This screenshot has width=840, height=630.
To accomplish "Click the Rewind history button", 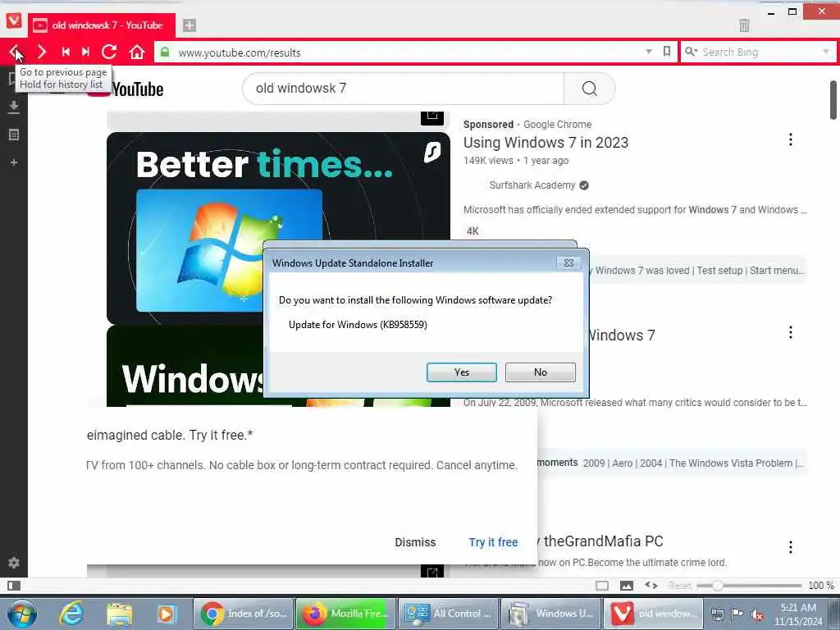I will [x=66, y=52].
